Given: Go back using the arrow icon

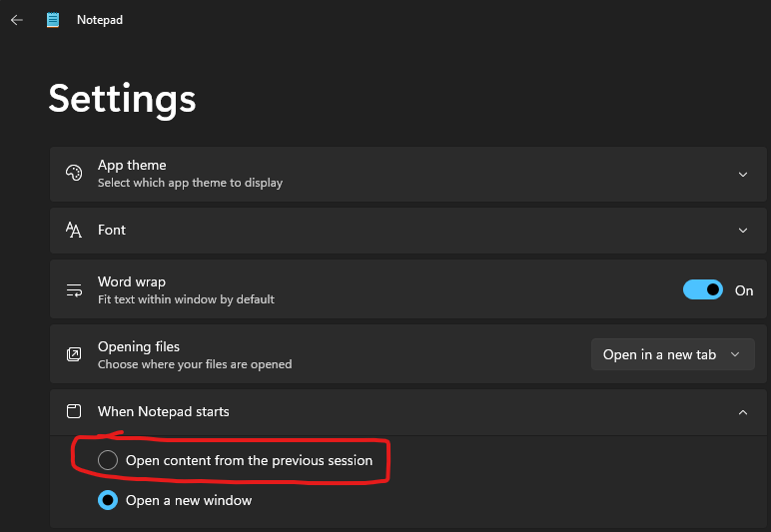Looking at the screenshot, I should point(17,20).
